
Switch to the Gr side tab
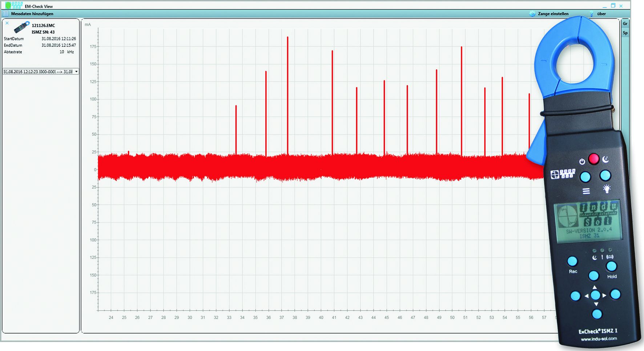625,24
